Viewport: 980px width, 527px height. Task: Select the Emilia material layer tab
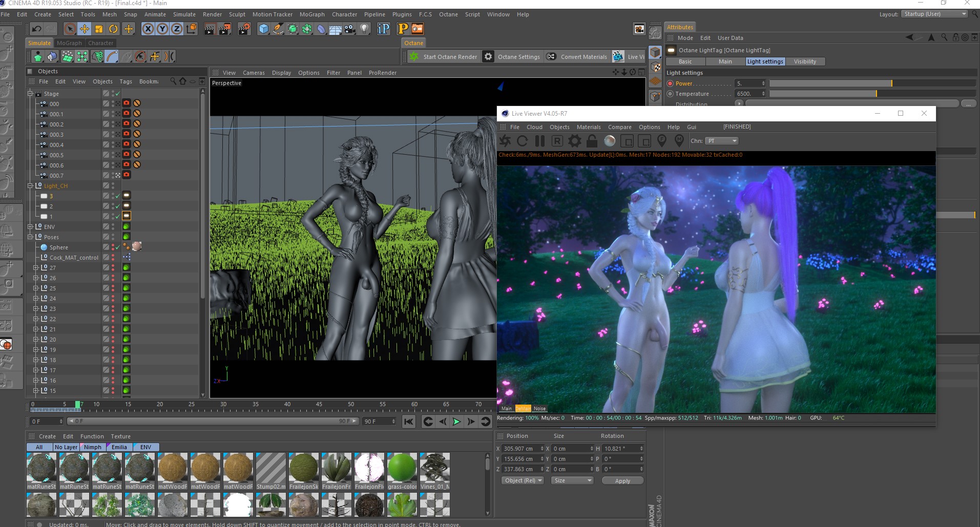click(x=119, y=447)
